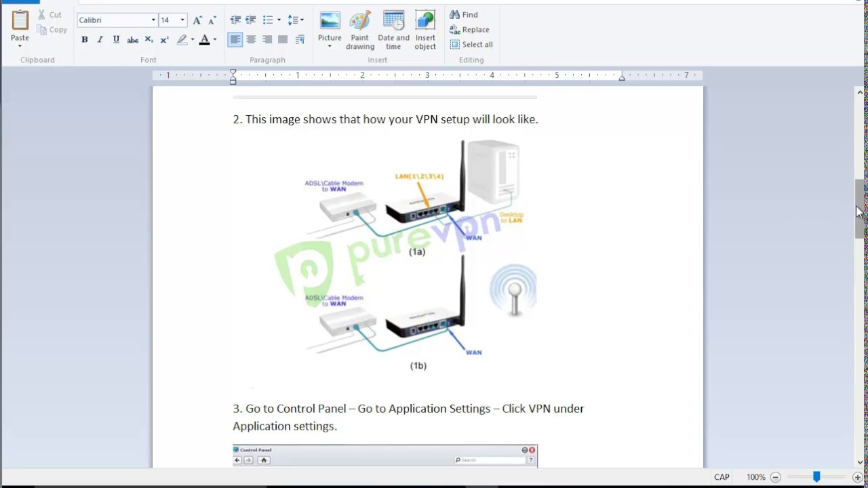Screen dimensions: 868x488
Task: Click the Decrease indent icon
Action: pyautogui.click(x=235, y=20)
